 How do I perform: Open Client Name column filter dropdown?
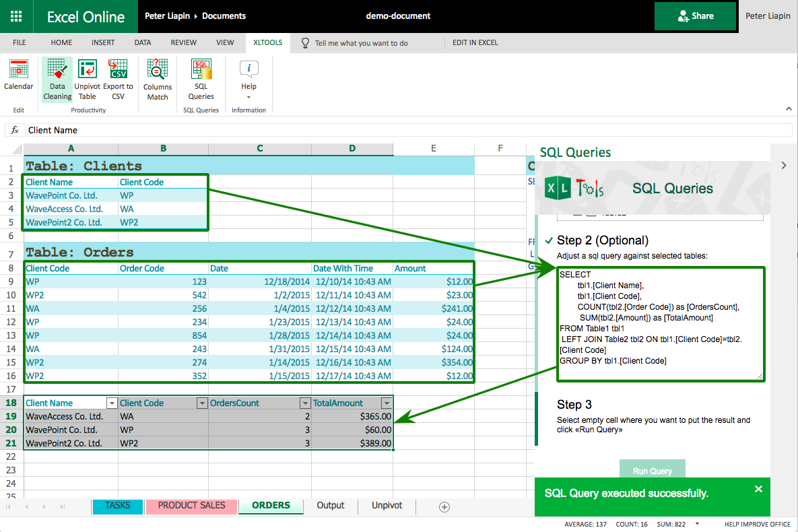pyautogui.click(x=112, y=403)
